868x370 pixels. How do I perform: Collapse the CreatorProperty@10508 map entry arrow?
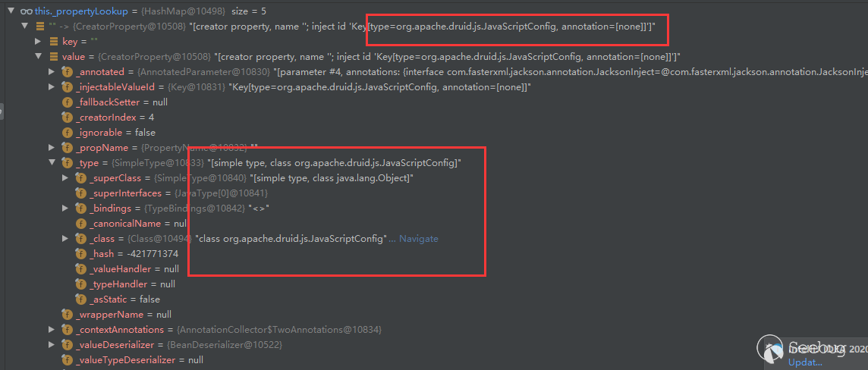tap(24, 26)
